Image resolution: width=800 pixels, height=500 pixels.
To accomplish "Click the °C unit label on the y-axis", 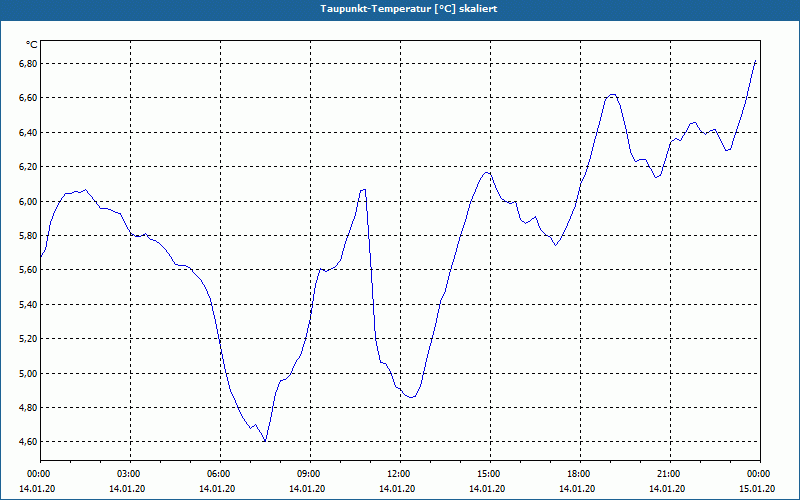I will tap(32, 45).
